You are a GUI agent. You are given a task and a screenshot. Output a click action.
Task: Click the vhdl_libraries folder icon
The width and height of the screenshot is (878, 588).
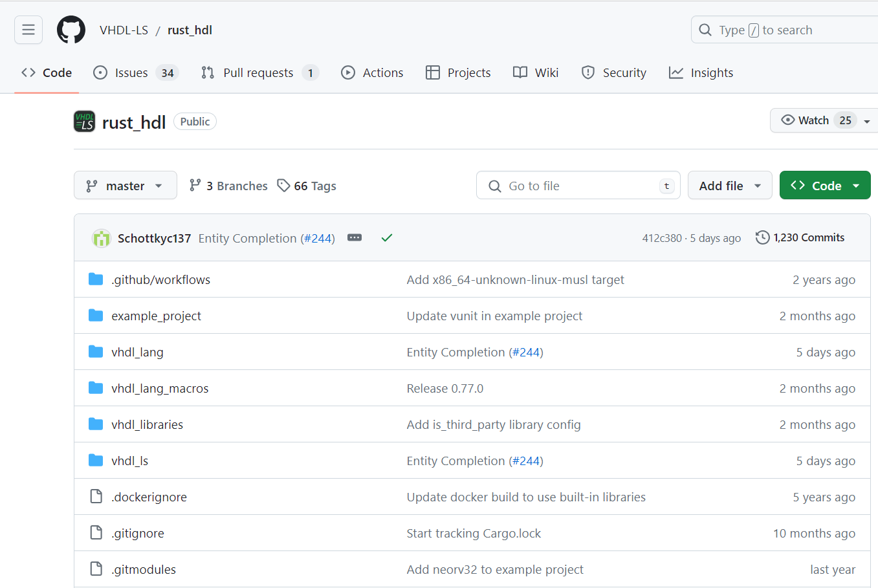pyautogui.click(x=96, y=424)
